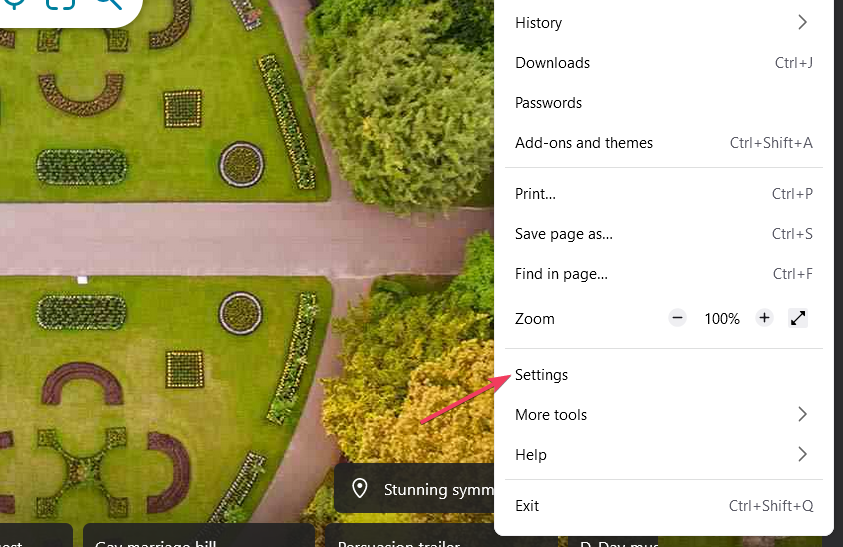The height and width of the screenshot is (547, 843).
Task: Choose Find in page…
Action: 663,274
